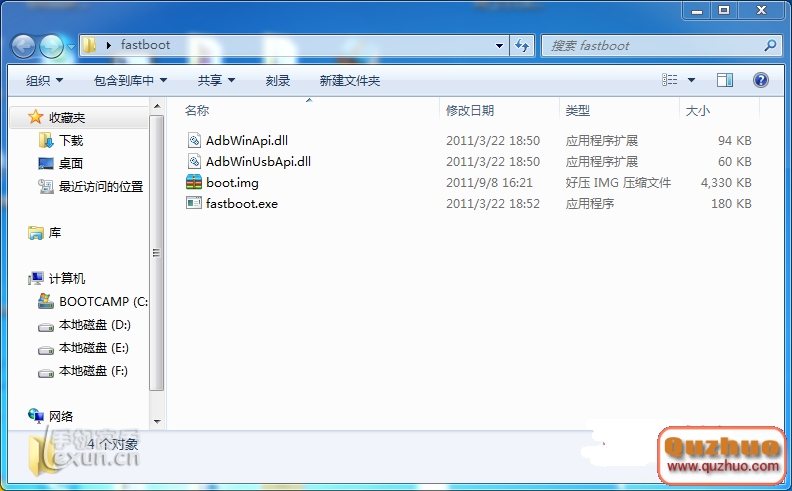
Task: Click the file name AdbWinUsbApi.dll
Action: point(259,162)
